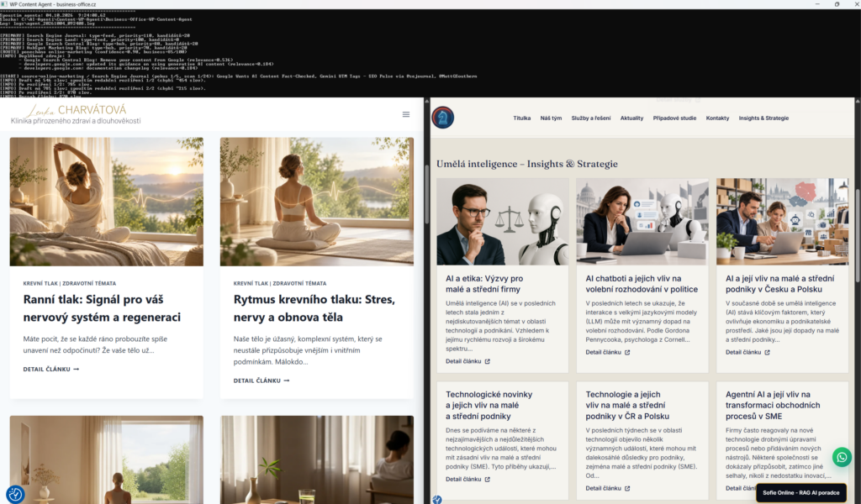Open Sofie Online - RAG AI poradce chat

(800, 492)
